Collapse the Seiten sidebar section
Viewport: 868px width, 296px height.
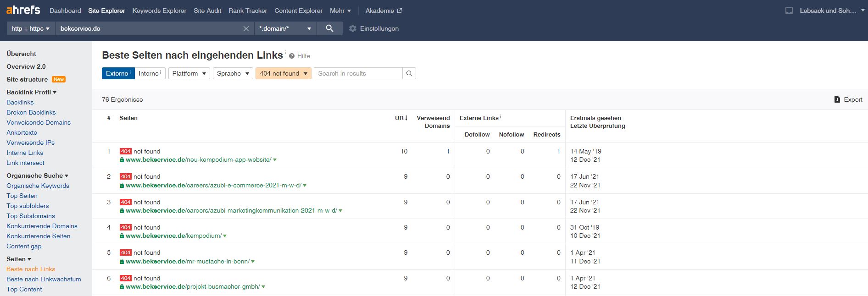click(19, 259)
